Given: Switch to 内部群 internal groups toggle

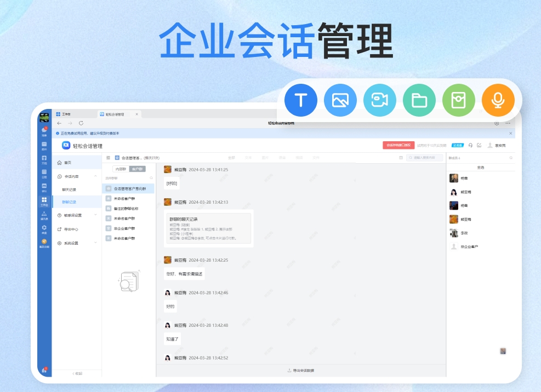Looking at the screenshot, I should click(x=121, y=169).
